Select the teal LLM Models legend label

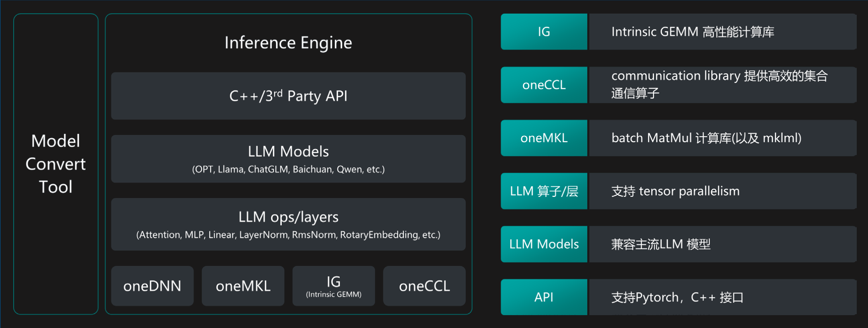(x=544, y=244)
